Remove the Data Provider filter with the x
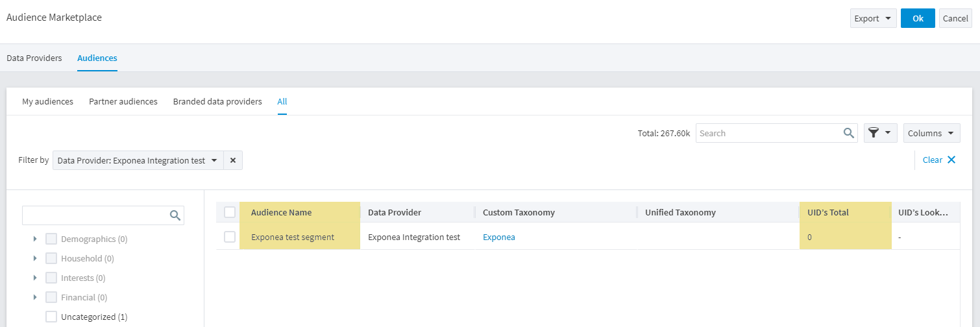 pyautogui.click(x=232, y=160)
